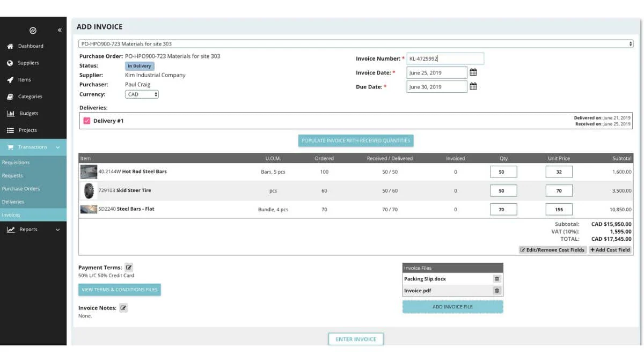Click Edit/Remove Cost Fields button
This screenshot has width=644, height=362.
(x=553, y=250)
